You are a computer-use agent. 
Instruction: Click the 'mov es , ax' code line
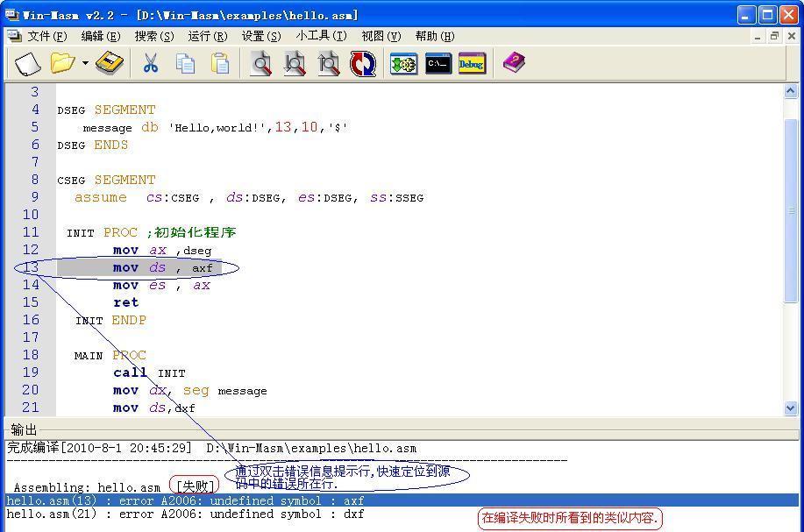(x=161, y=285)
